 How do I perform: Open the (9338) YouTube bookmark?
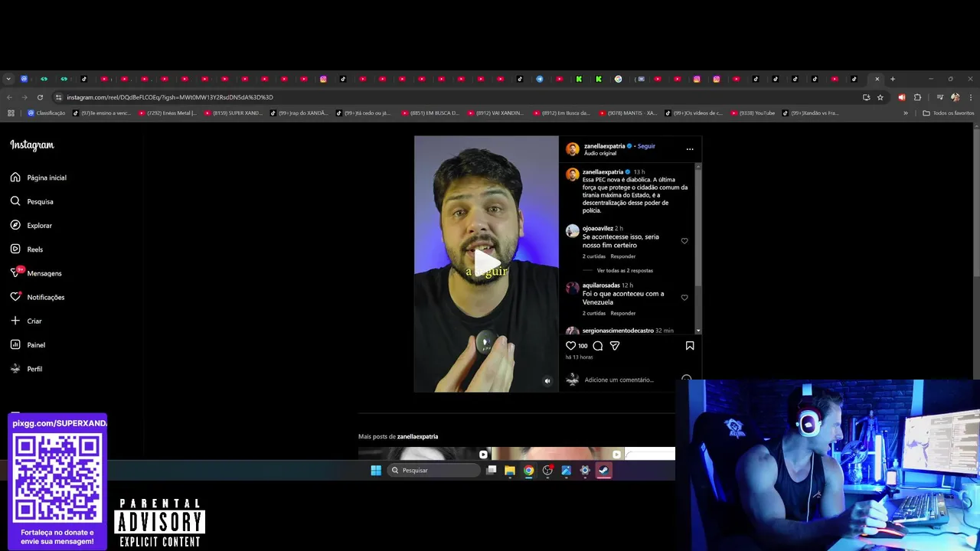tap(753, 113)
